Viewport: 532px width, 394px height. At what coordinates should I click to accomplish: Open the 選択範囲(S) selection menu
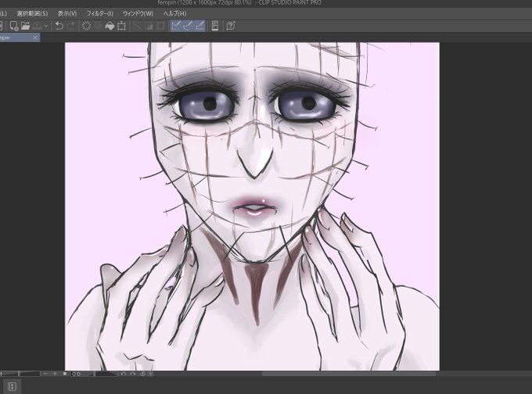(x=32, y=13)
